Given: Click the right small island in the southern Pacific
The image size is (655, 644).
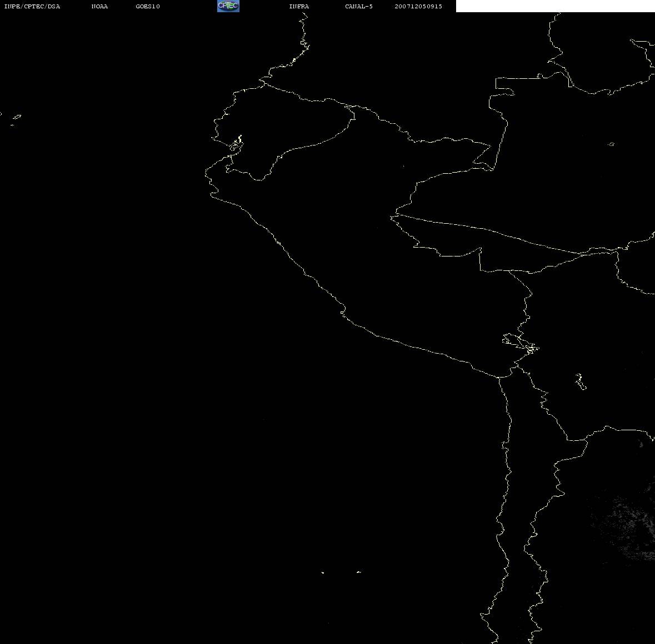Looking at the screenshot, I should pyautogui.click(x=359, y=572).
